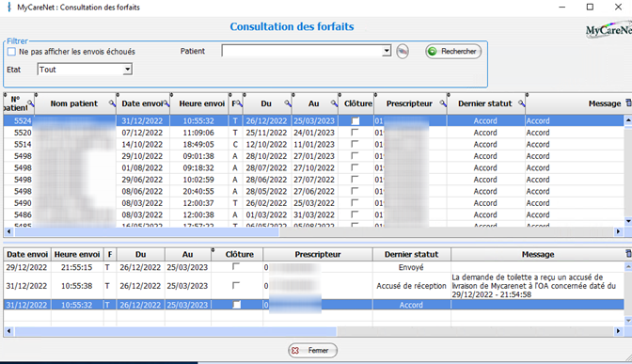This screenshot has height=364, width=632.
Task: Sort upper table by Message header
Action: [604, 103]
